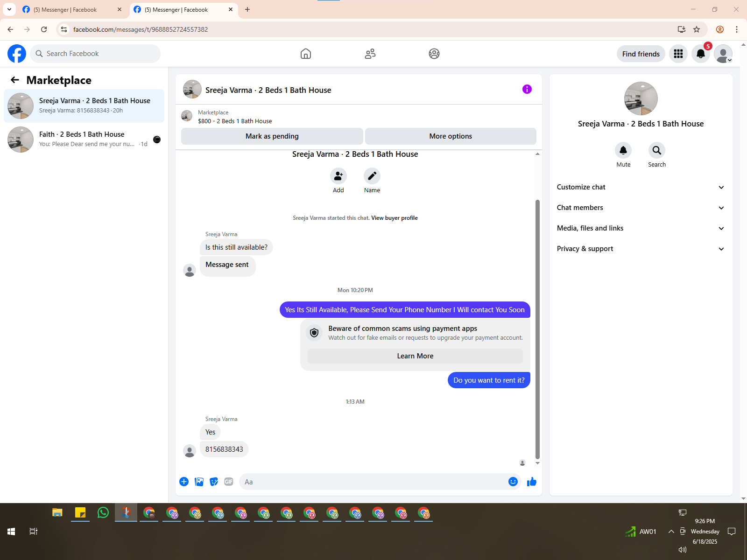Open the Sreeja Varma conversation in the list
This screenshot has width=747, height=560.
tap(84, 106)
